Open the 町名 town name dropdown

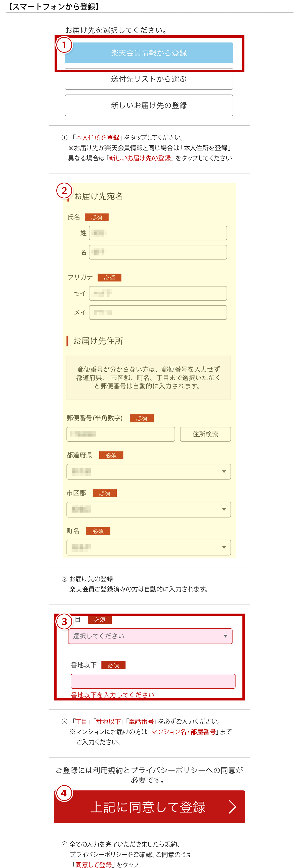click(x=149, y=547)
